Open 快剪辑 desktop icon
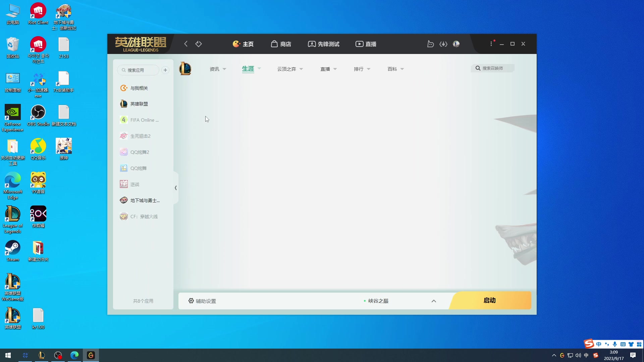The height and width of the screenshot is (362, 644). click(38, 217)
